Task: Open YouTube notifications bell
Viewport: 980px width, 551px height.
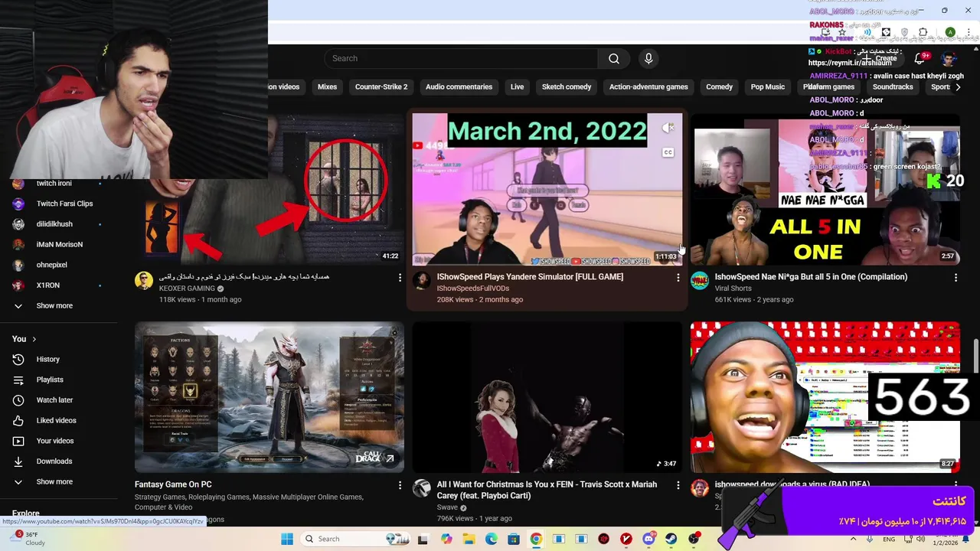Action: pos(920,59)
